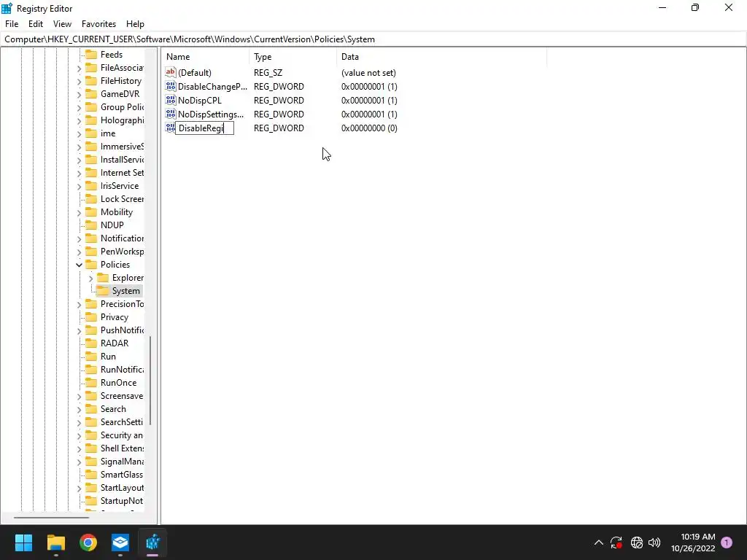Select the Run key
The image size is (747, 560).
(108, 356)
